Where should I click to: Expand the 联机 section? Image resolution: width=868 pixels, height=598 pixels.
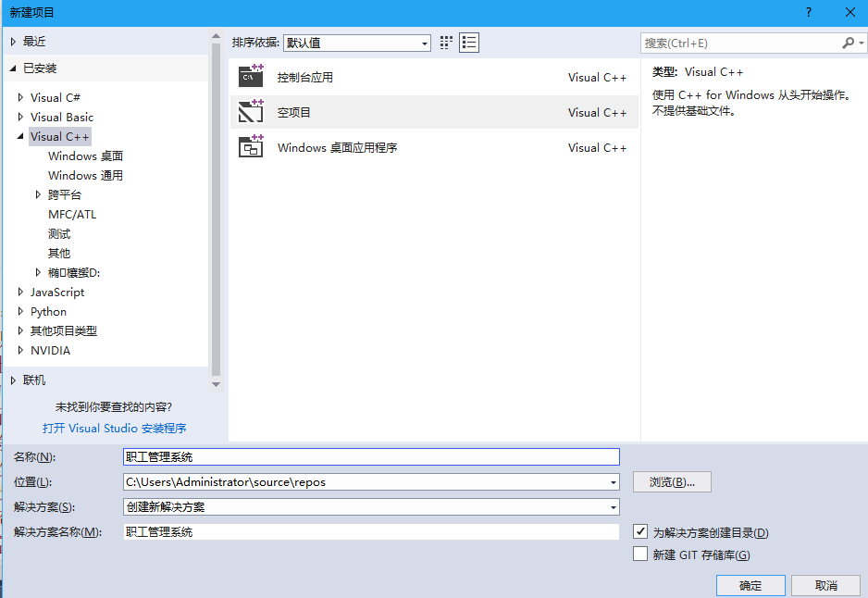pos(13,380)
